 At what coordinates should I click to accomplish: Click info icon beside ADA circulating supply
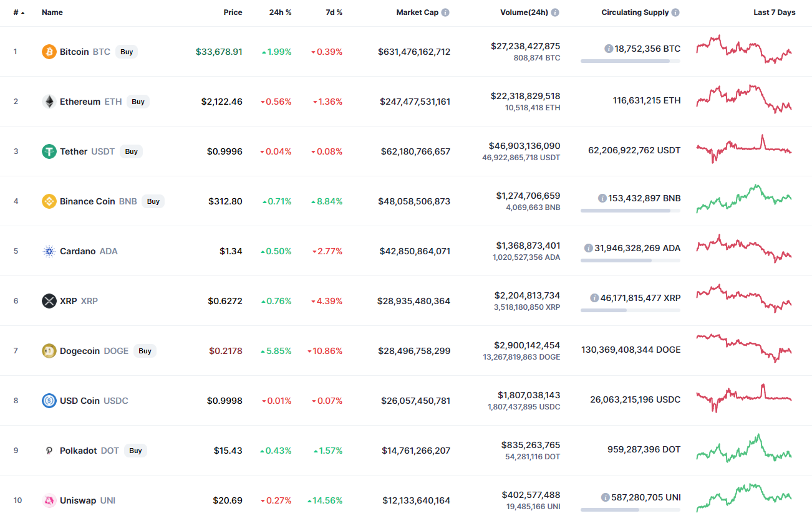click(589, 248)
